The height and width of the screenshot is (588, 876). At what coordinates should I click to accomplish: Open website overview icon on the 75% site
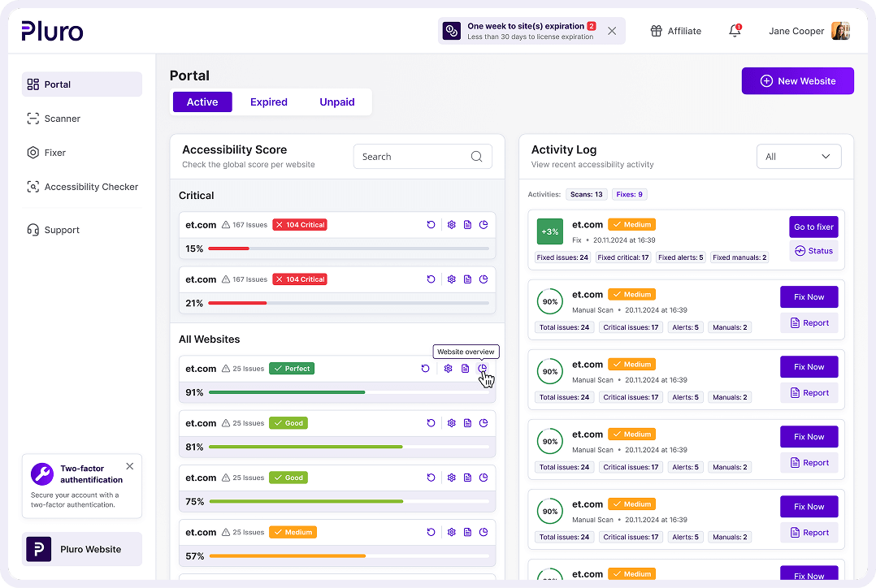pos(484,478)
